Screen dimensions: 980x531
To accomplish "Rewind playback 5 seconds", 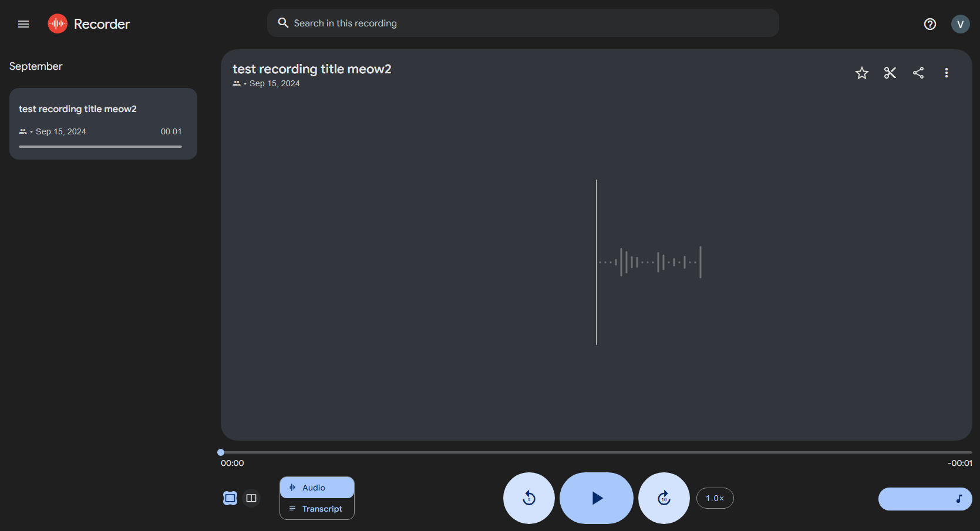I will (528, 498).
